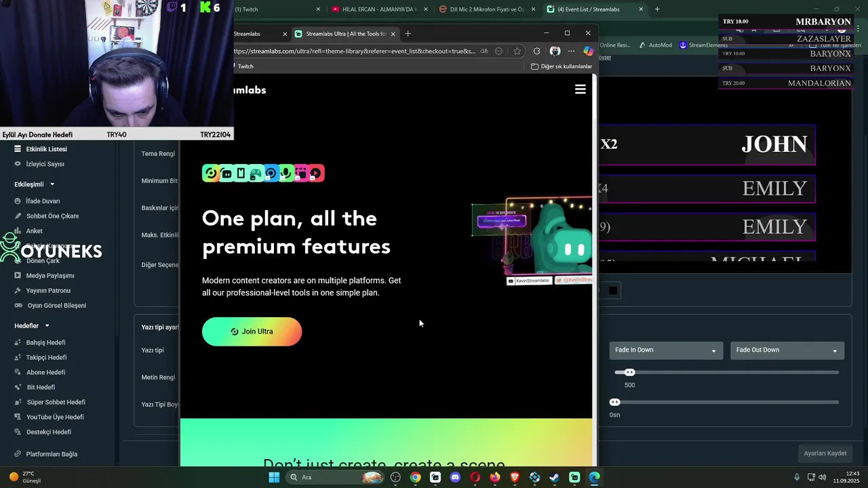
Task: Open the Edge Copilot icon
Action: click(588, 51)
